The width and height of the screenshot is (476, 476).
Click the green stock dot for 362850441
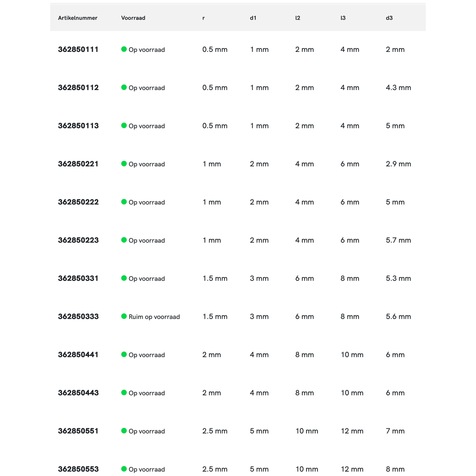[x=124, y=355]
